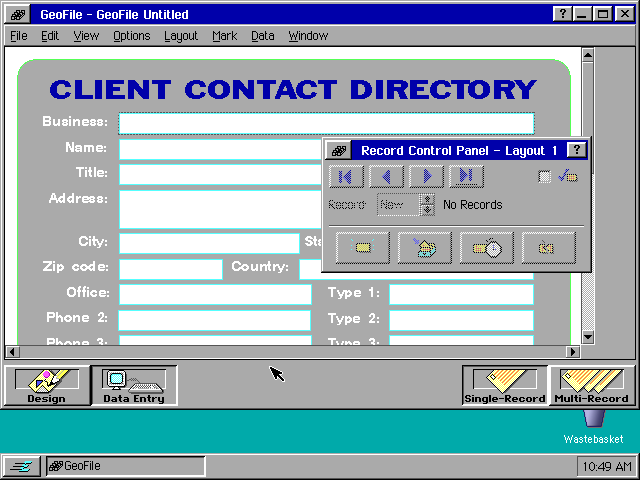
Task: Click the Phone 2 input field
Action: 214,320
